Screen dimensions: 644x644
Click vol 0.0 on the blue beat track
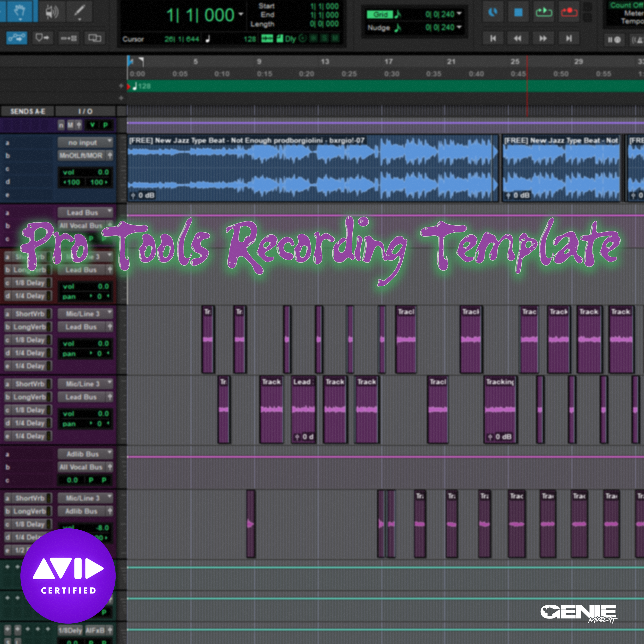tap(86, 172)
